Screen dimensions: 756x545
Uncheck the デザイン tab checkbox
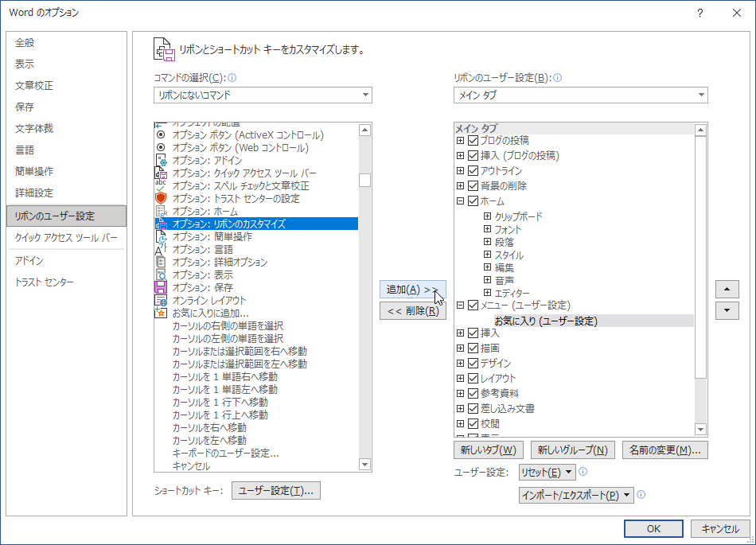coord(473,363)
